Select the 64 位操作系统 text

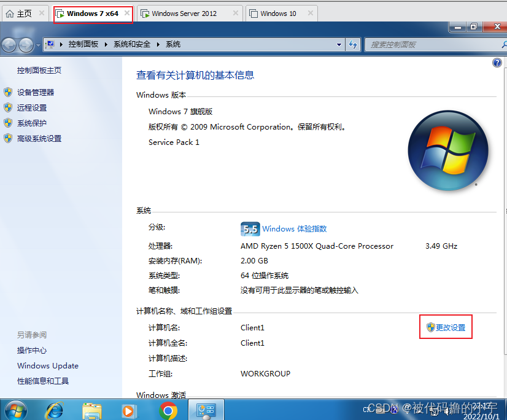pyautogui.click(x=264, y=276)
